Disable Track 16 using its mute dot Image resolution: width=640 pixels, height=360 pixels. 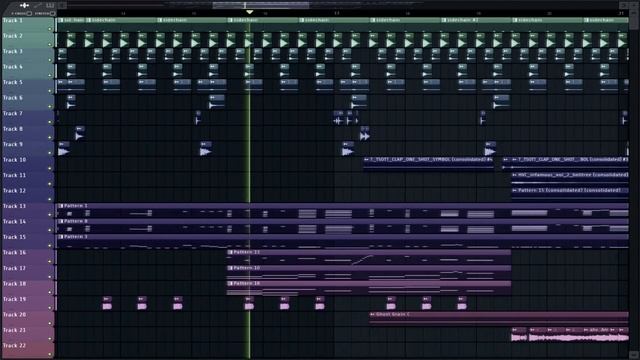point(50,261)
